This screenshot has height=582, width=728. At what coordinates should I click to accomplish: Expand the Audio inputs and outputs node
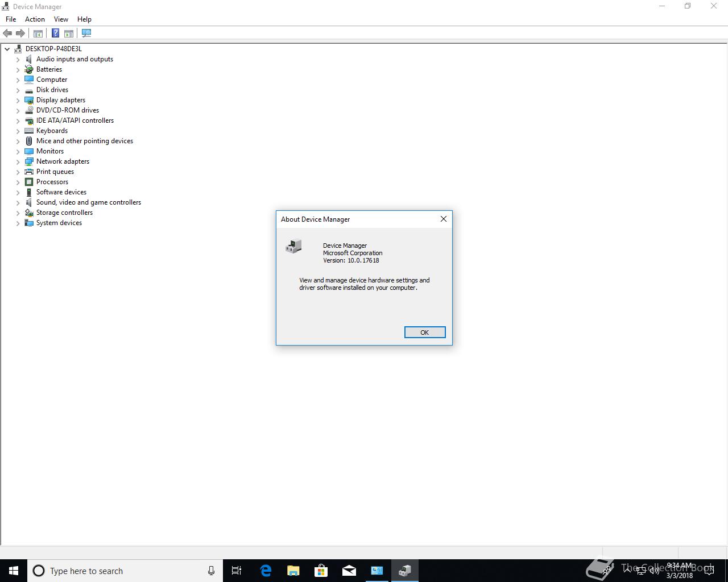tap(18, 59)
